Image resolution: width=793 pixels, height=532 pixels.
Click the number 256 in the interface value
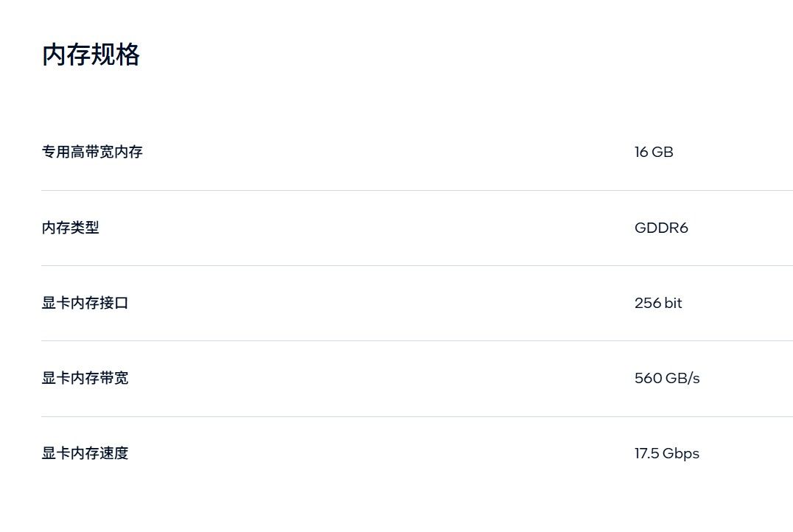pyautogui.click(x=648, y=303)
